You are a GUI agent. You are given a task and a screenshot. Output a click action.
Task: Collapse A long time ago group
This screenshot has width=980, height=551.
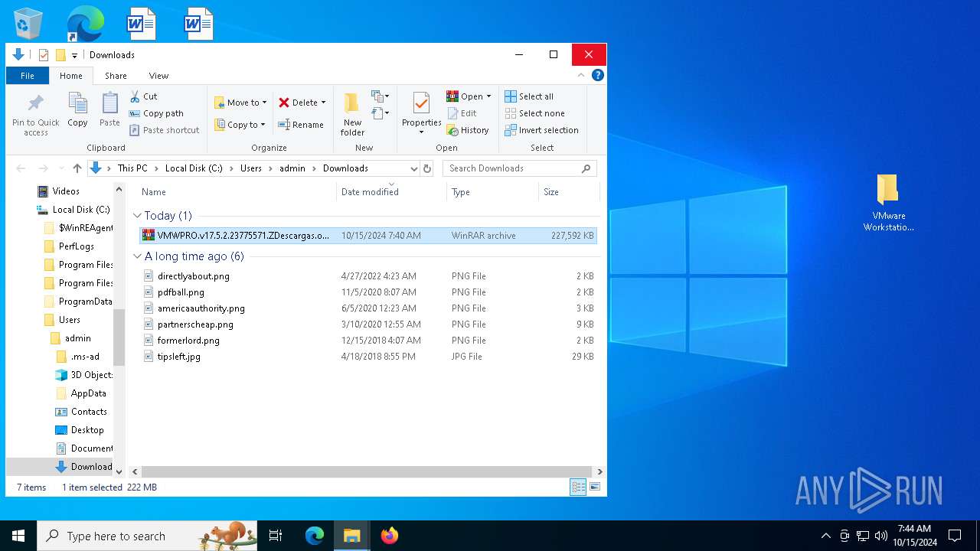click(138, 256)
